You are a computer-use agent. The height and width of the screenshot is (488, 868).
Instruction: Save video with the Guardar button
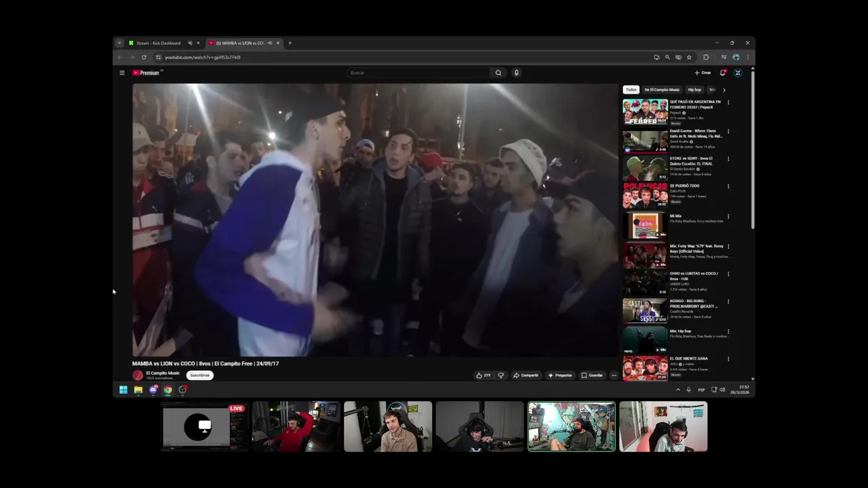592,375
